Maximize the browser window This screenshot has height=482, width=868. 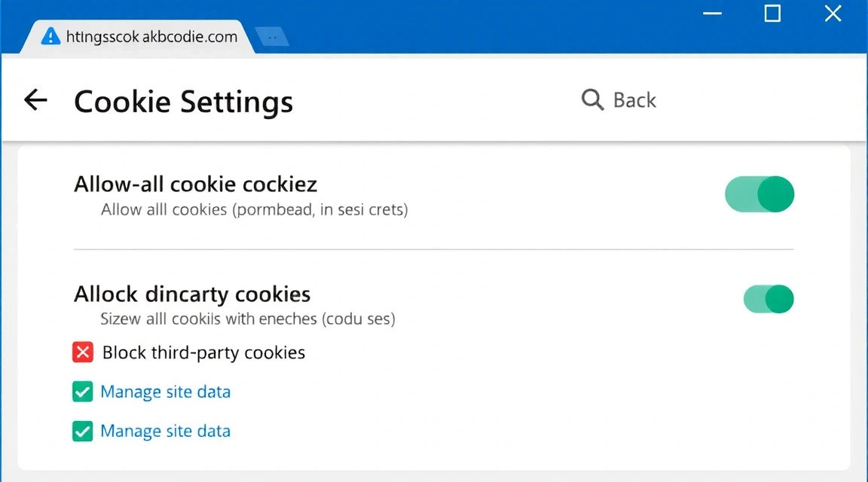[772, 14]
